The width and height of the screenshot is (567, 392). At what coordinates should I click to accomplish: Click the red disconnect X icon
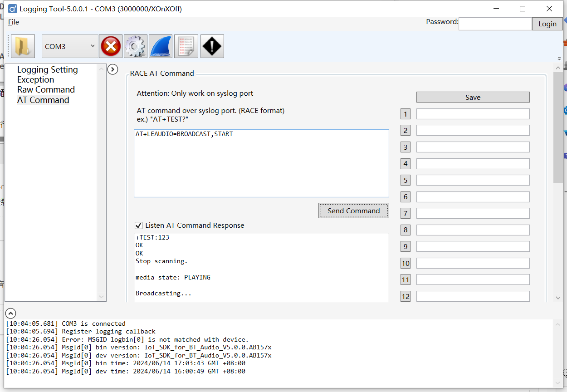[x=111, y=46]
